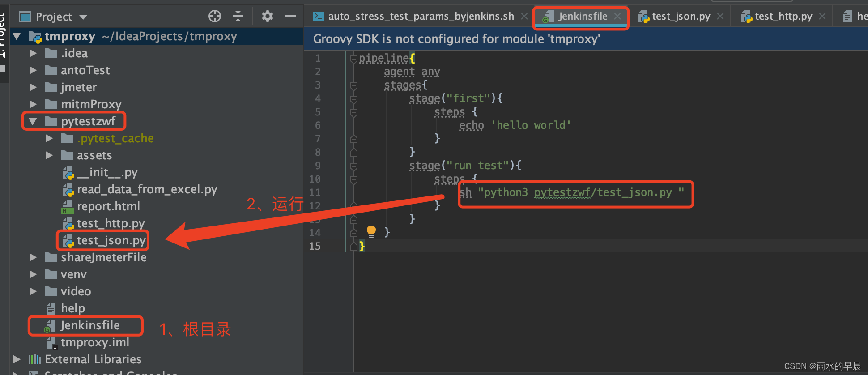
Task: Click the 'hello world' string on line 6
Action: pos(531,125)
